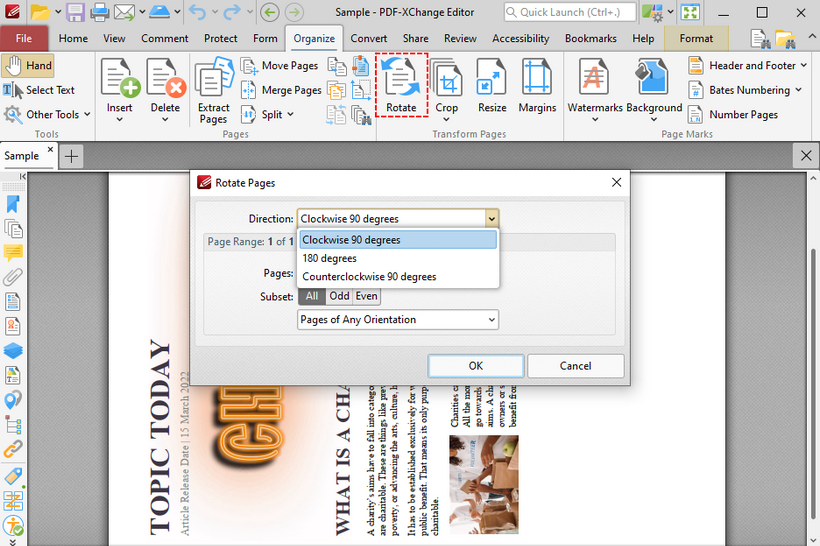This screenshot has width=820, height=546.
Task: Click OK in Rotate Pages dialog
Action: coord(475,366)
